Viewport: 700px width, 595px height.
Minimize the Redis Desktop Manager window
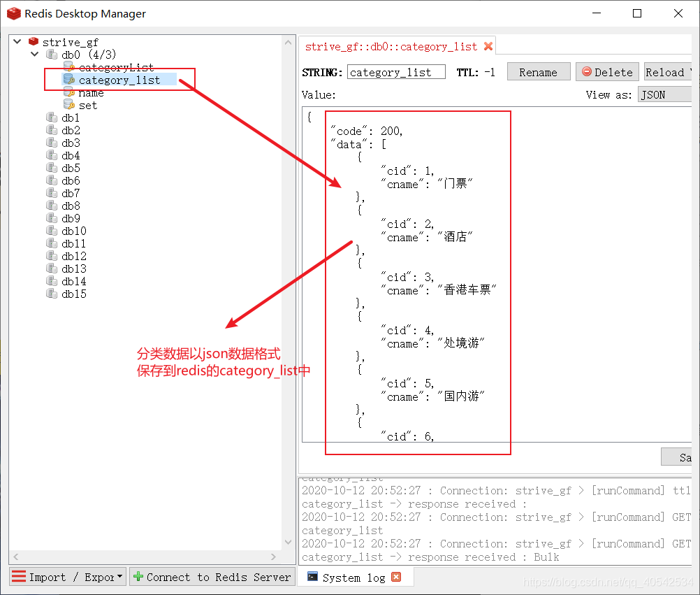point(597,13)
